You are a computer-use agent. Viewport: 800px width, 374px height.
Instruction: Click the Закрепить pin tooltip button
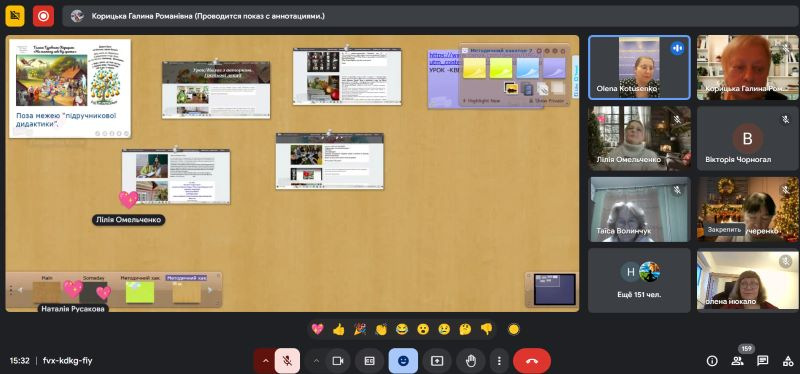[723, 230]
